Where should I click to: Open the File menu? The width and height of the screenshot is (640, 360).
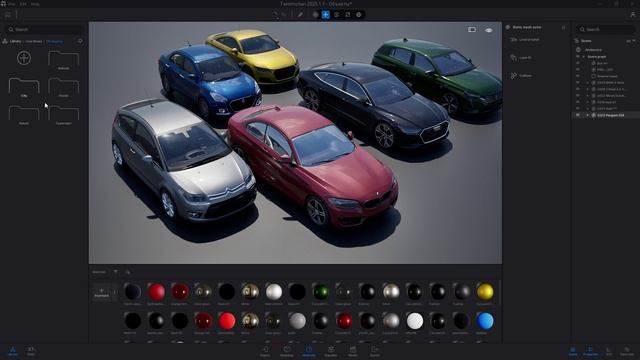[11, 4]
